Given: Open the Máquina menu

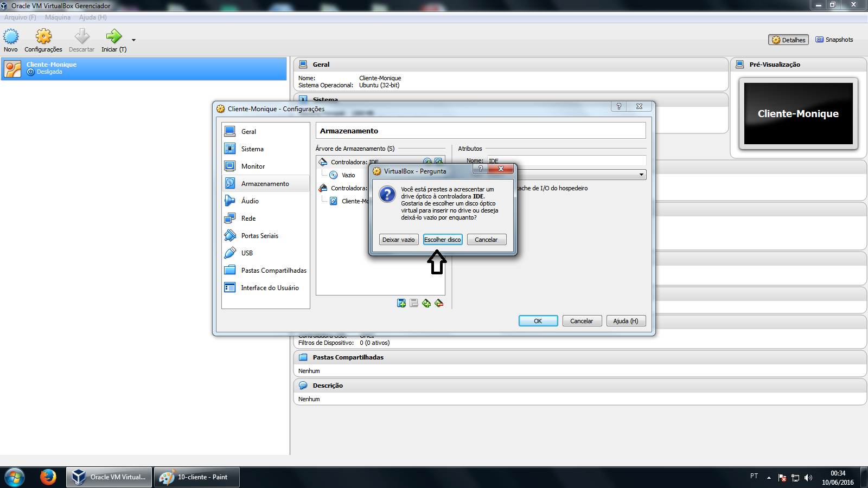Looking at the screenshot, I should click(58, 17).
